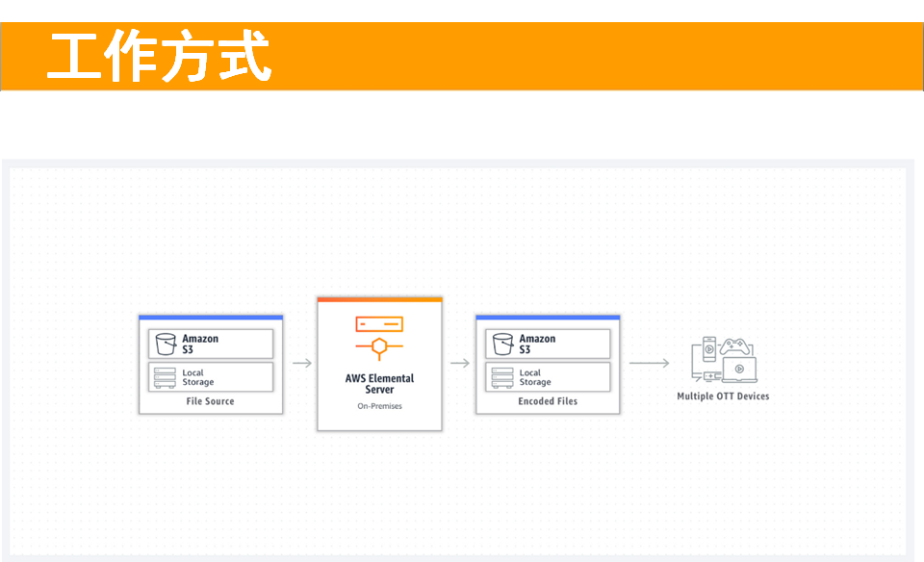Select the Multiple OTT Devices label
The width and height of the screenshot is (924, 562).
click(723, 396)
